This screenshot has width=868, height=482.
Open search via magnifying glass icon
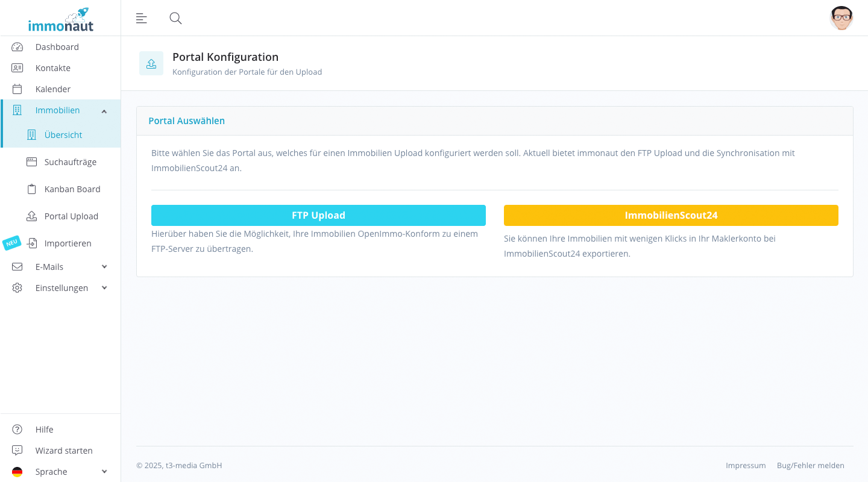(x=175, y=18)
